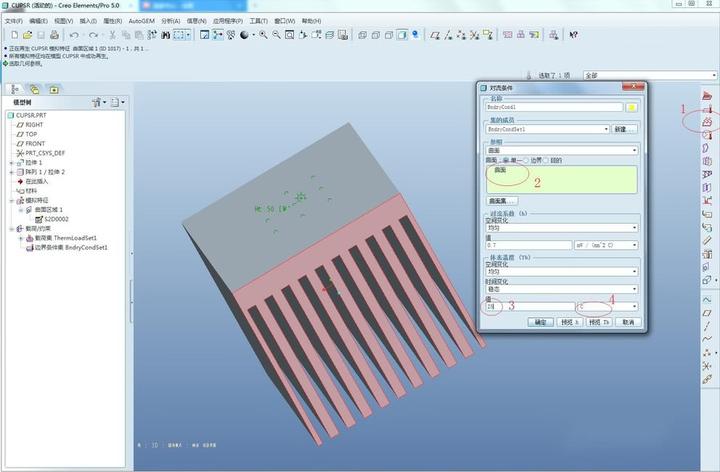
Task: Select the 目的 radio button
Action: click(546, 160)
